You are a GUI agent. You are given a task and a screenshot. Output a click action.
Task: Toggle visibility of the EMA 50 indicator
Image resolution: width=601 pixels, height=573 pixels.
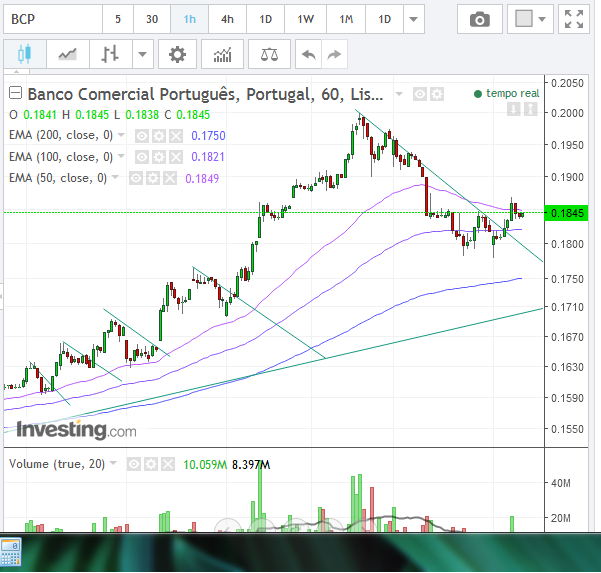click(x=135, y=178)
